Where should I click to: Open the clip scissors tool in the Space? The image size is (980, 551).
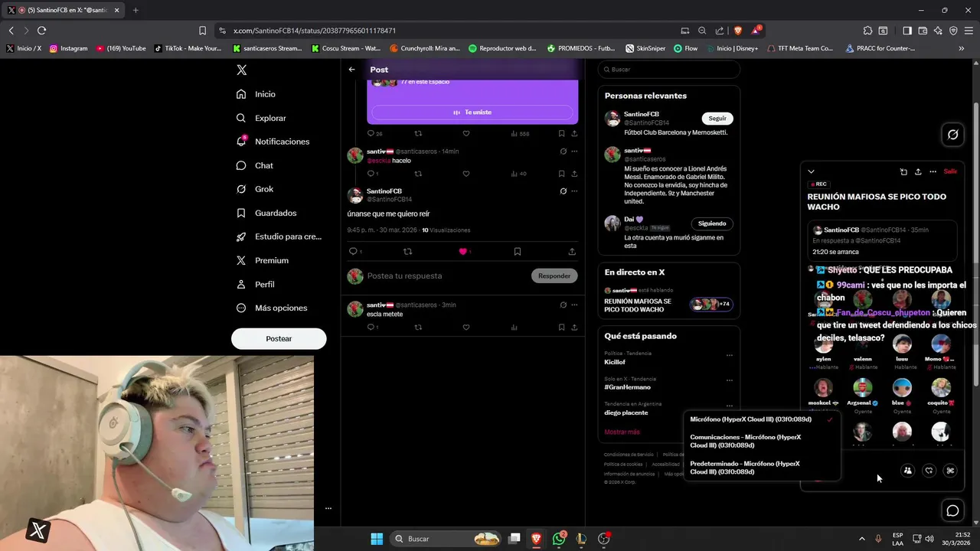[950, 471]
